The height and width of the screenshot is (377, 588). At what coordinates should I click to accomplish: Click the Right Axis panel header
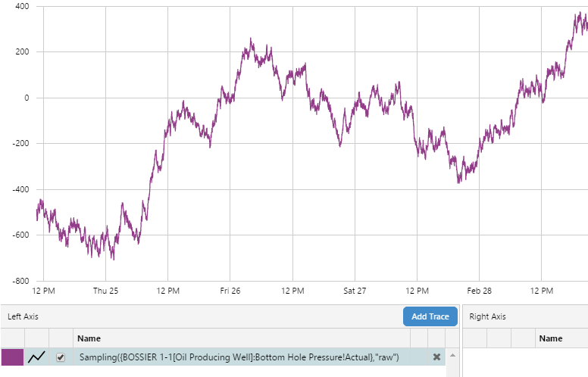488,316
